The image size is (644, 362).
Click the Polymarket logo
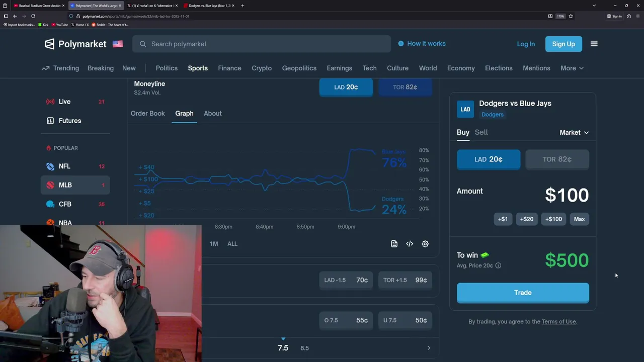75,44
